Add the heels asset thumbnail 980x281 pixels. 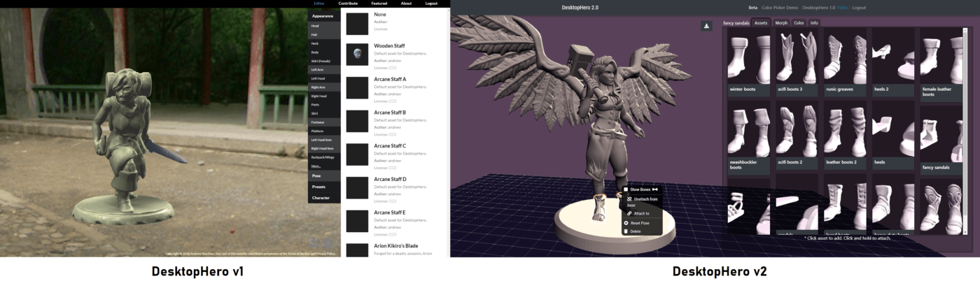click(894, 130)
